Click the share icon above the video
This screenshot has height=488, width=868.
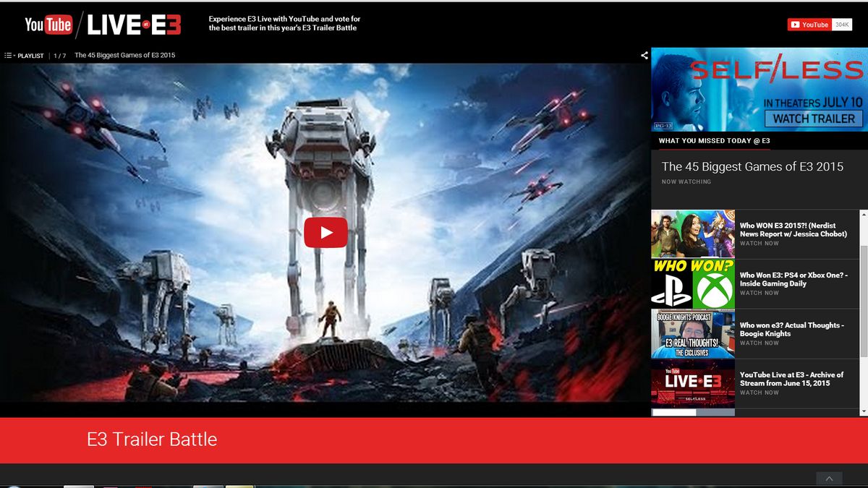(642, 54)
